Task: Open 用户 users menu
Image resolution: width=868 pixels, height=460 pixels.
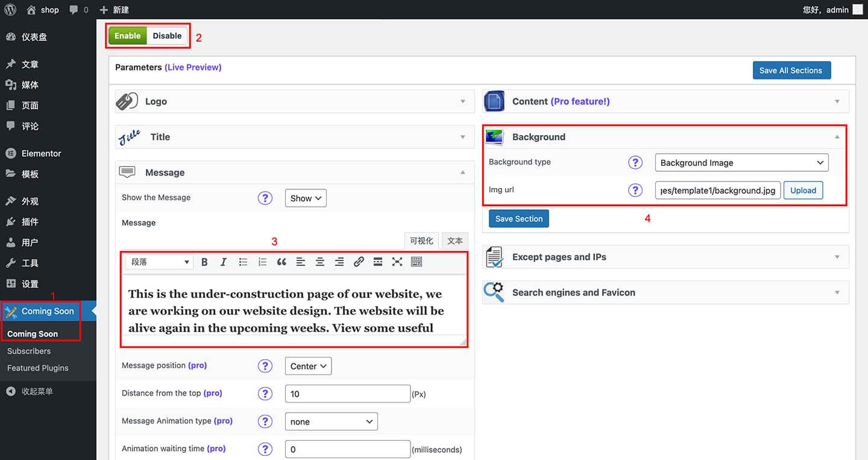Action: pos(48,242)
